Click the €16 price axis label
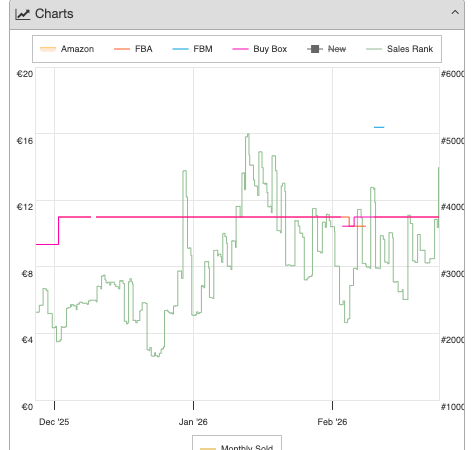474x450 pixels. (25, 141)
